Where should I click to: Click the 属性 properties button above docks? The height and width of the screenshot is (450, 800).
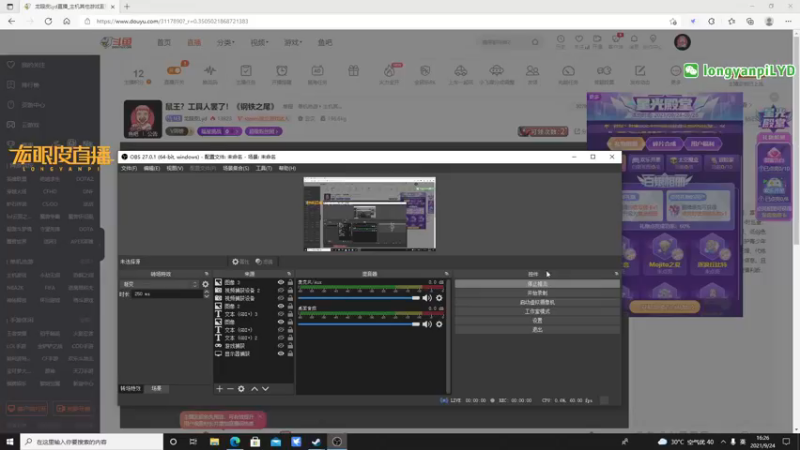tap(240, 262)
